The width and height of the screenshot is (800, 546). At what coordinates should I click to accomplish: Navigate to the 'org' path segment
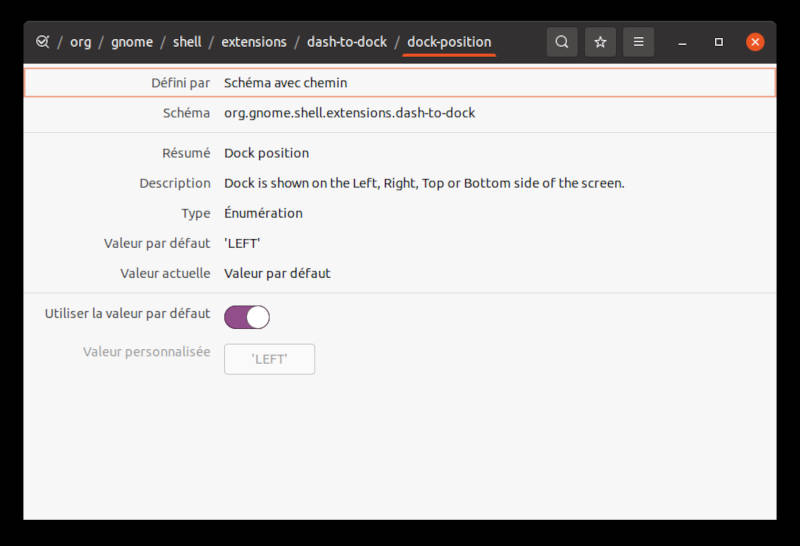81,42
